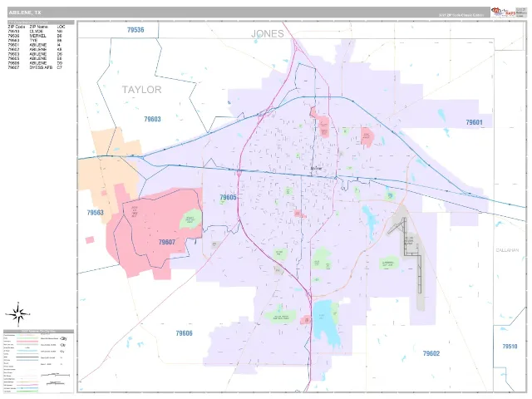The height and width of the screenshot is (399, 532).
Task: Click the 79605 ZIP label on the map
Action: 228,198
